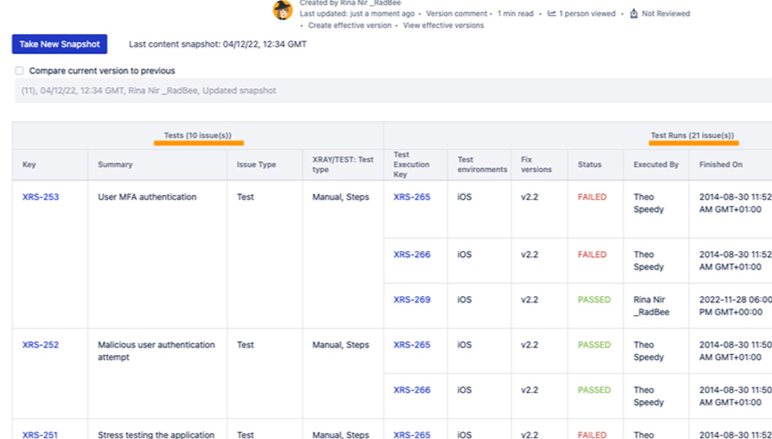Open the snapshot version dropdown field
Image resolution: width=772 pixels, height=439 pixels.
pos(390,91)
